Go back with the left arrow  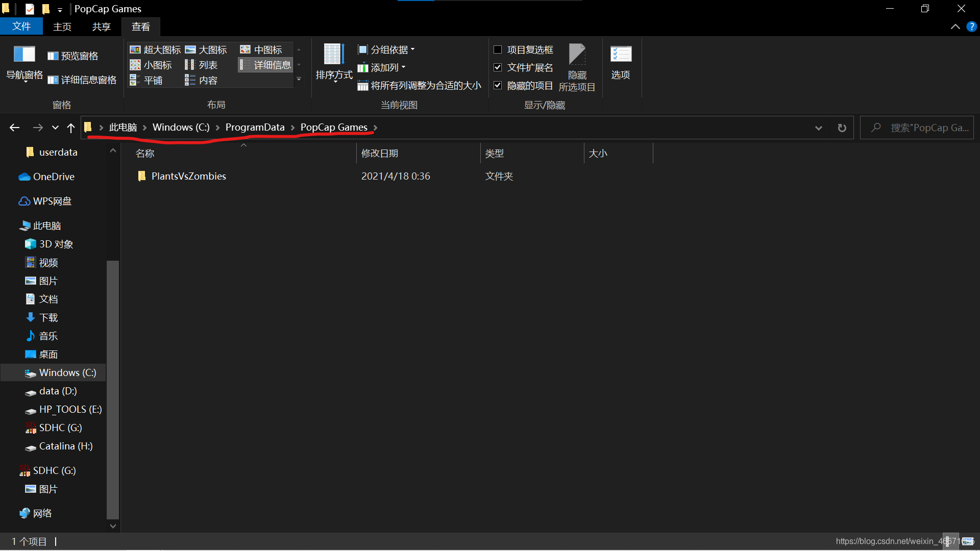(x=14, y=128)
